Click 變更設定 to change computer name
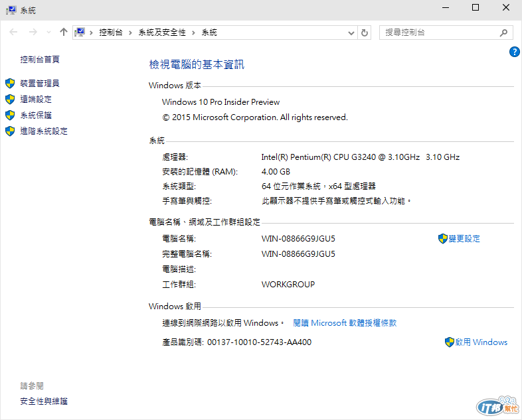The width and height of the screenshot is (522, 420). point(464,238)
